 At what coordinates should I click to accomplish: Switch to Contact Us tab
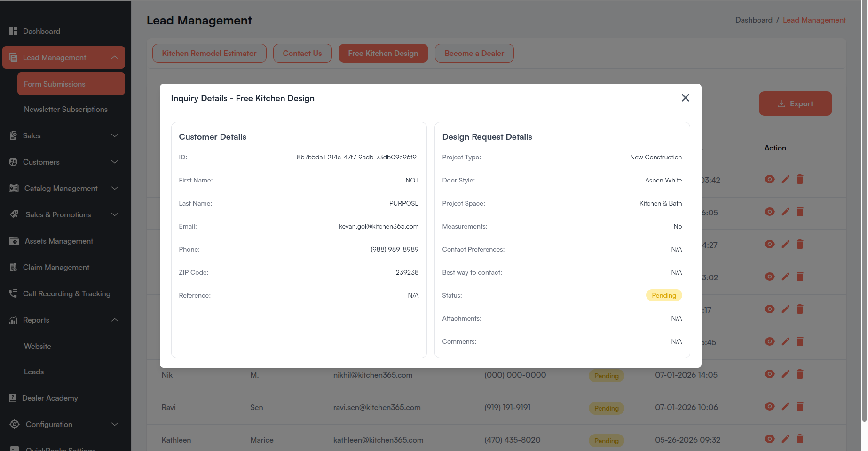(x=302, y=53)
